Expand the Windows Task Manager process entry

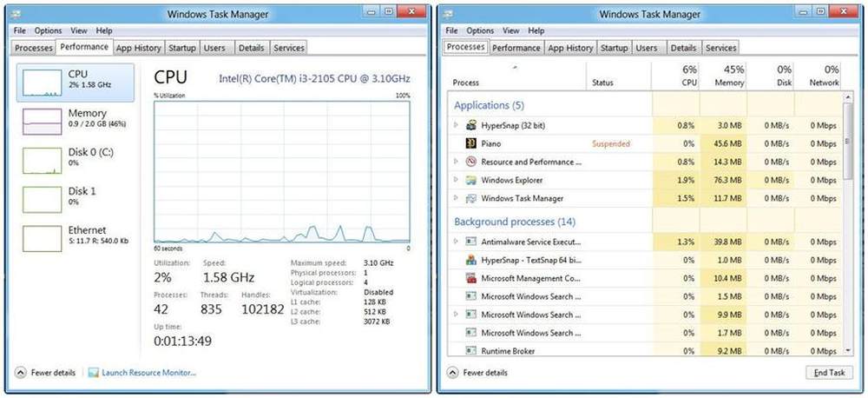point(456,198)
